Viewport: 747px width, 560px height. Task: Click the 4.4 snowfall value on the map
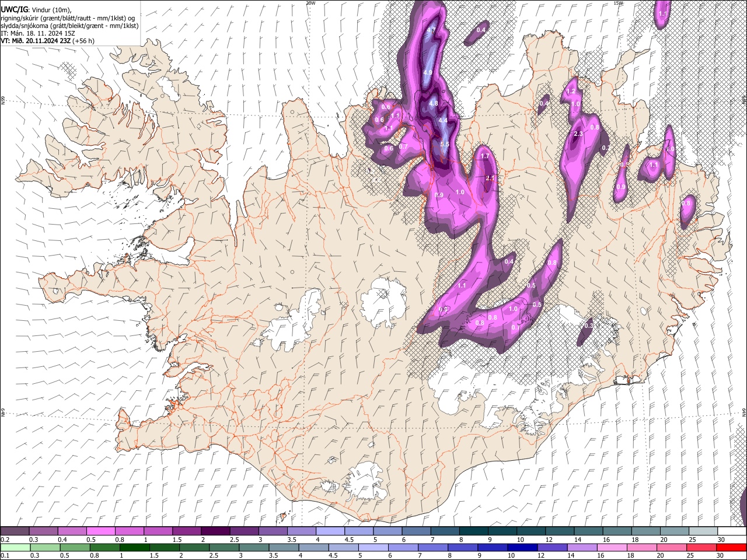[443, 121]
